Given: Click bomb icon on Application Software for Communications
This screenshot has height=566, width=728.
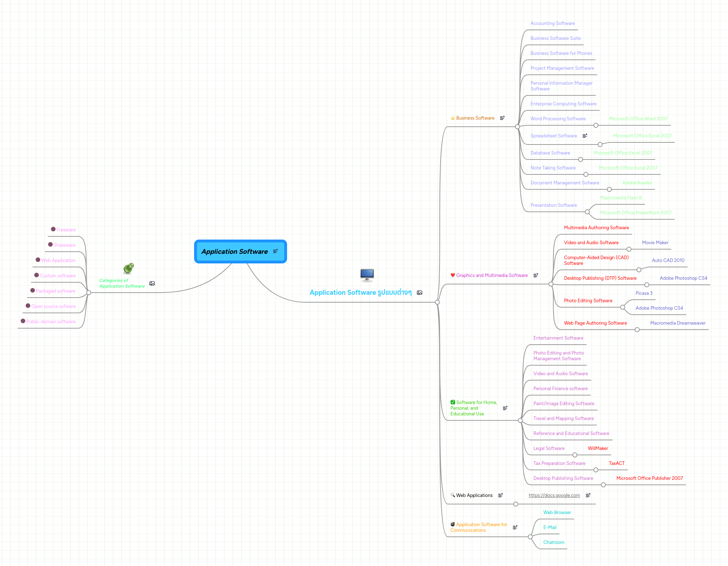Looking at the screenshot, I should (453, 524).
